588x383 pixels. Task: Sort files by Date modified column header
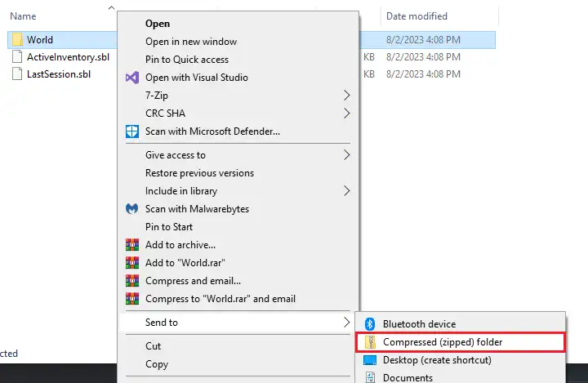tap(417, 16)
